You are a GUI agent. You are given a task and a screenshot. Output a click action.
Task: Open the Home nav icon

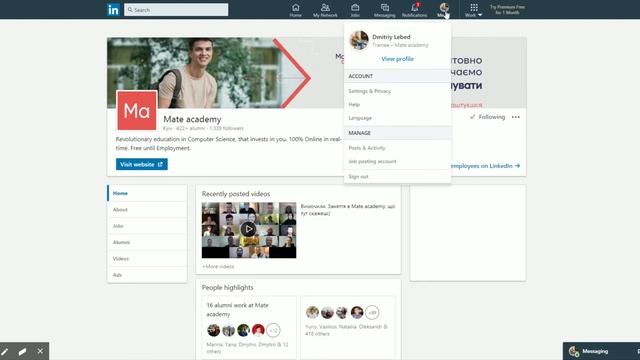pyautogui.click(x=296, y=10)
